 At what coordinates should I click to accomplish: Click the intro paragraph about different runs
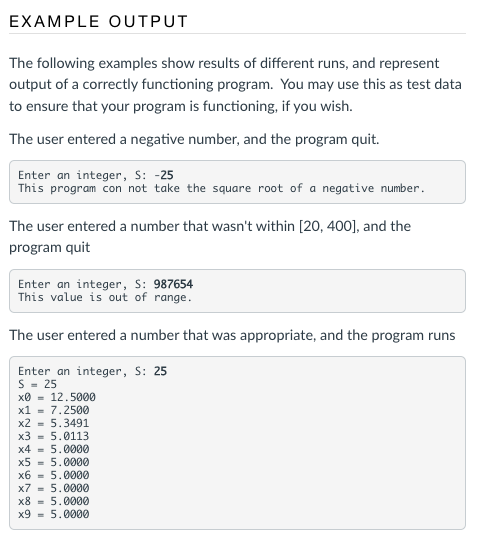click(x=235, y=85)
